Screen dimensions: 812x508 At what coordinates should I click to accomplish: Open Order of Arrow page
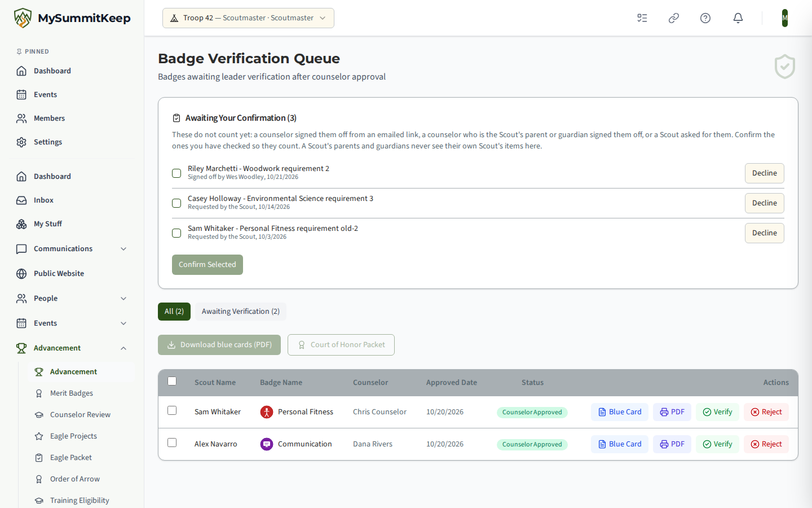tap(81, 479)
